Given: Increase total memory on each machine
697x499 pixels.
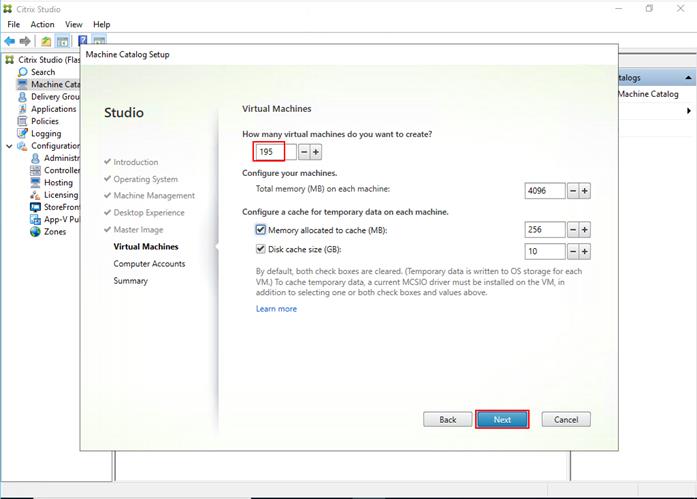Looking at the screenshot, I should [585, 191].
